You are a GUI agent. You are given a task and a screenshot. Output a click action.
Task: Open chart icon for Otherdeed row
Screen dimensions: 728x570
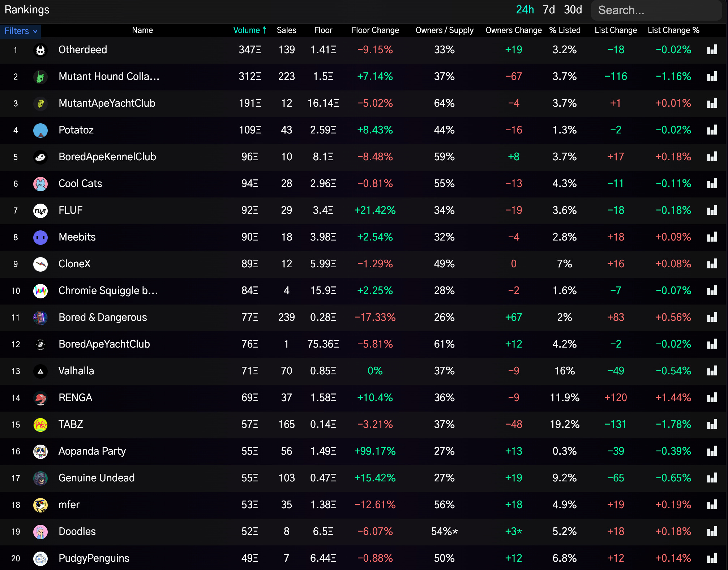(x=712, y=50)
